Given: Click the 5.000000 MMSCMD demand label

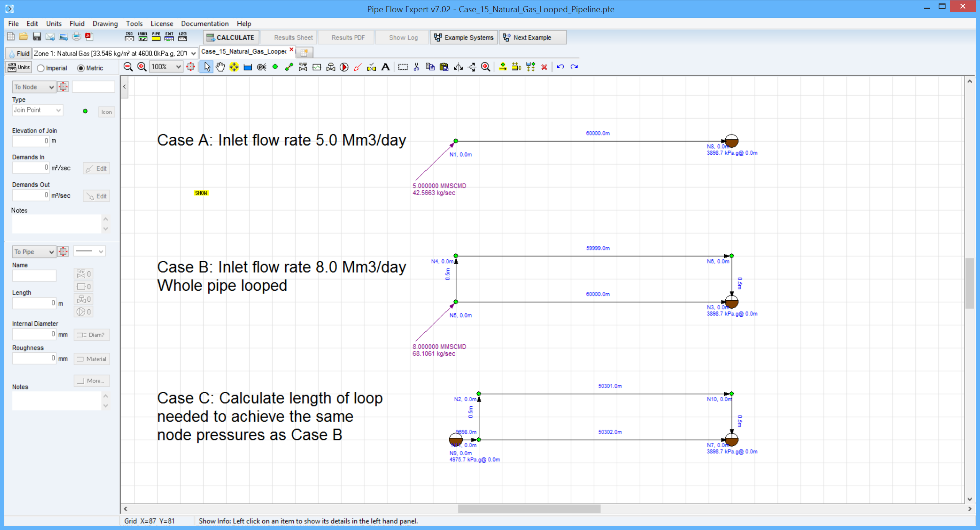Looking at the screenshot, I should [439, 186].
